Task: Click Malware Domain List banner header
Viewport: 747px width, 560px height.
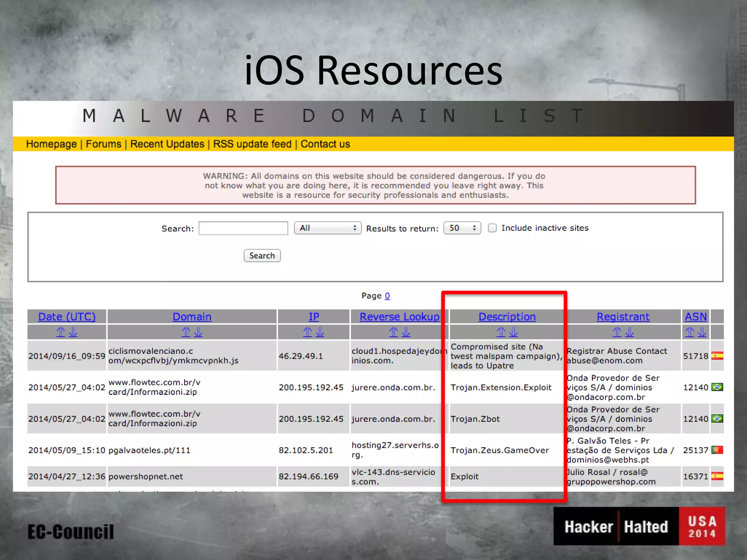Action: [373, 118]
